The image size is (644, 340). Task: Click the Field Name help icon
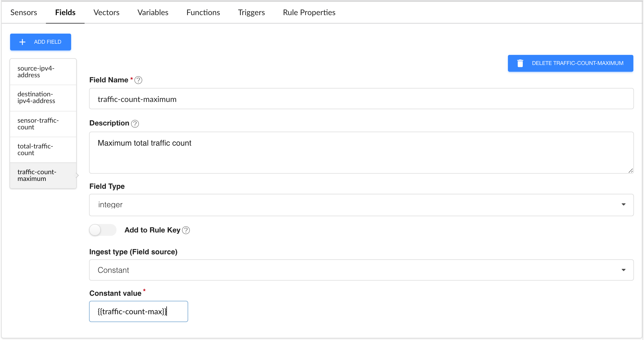138,80
